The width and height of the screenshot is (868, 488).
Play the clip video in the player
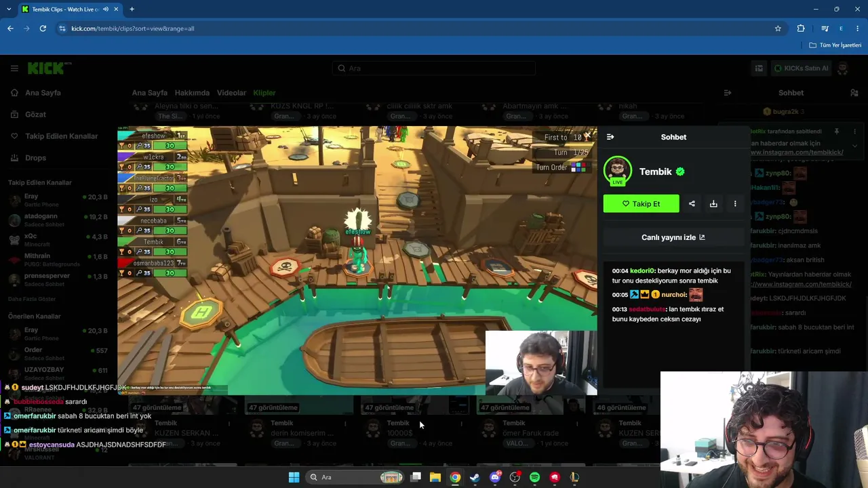[x=357, y=260]
